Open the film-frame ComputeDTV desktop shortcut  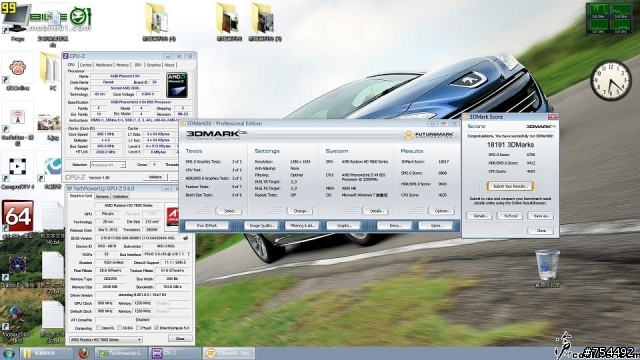[x=18, y=167]
